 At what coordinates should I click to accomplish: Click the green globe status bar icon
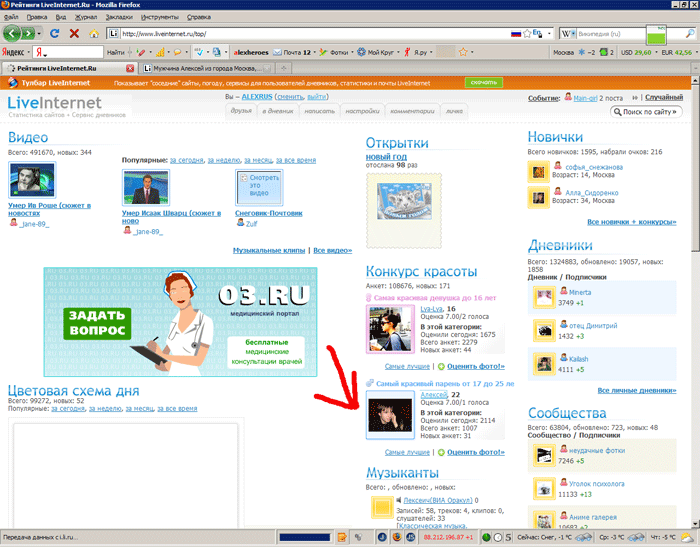tap(486, 537)
